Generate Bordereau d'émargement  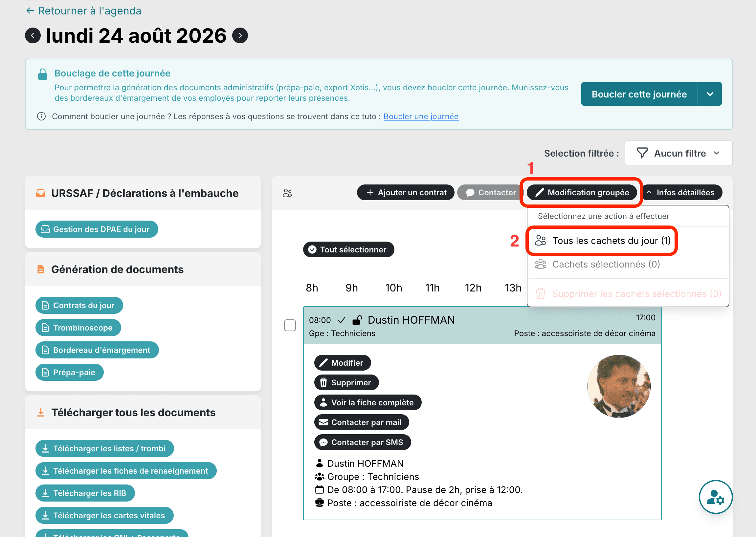(97, 350)
